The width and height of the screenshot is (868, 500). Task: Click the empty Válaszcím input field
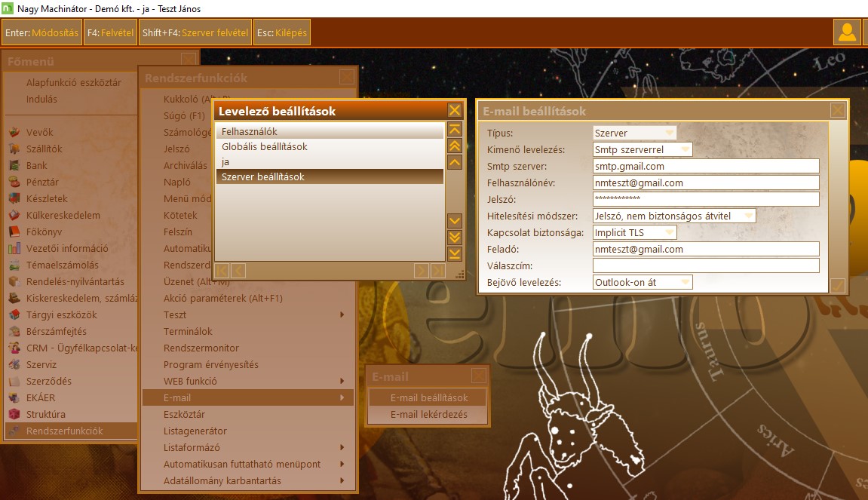[706, 265]
